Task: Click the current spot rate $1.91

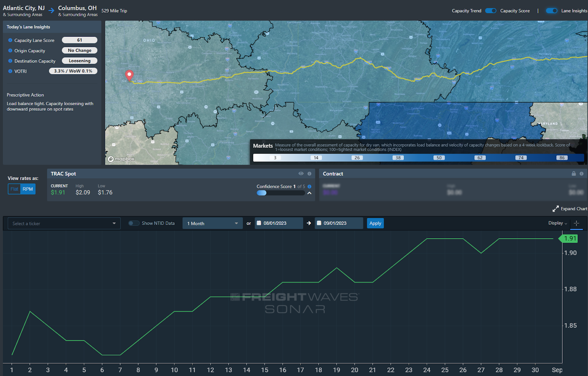Action: click(x=58, y=193)
